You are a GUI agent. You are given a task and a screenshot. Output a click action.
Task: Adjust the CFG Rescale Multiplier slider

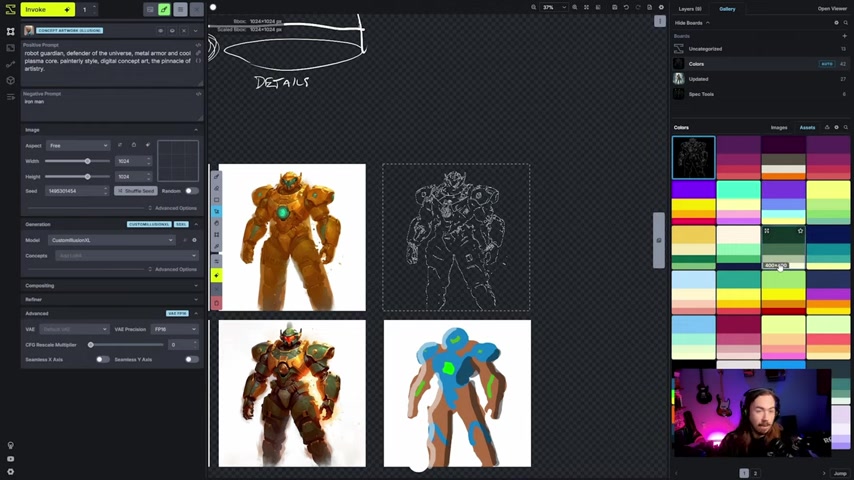(x=91, y=345)
